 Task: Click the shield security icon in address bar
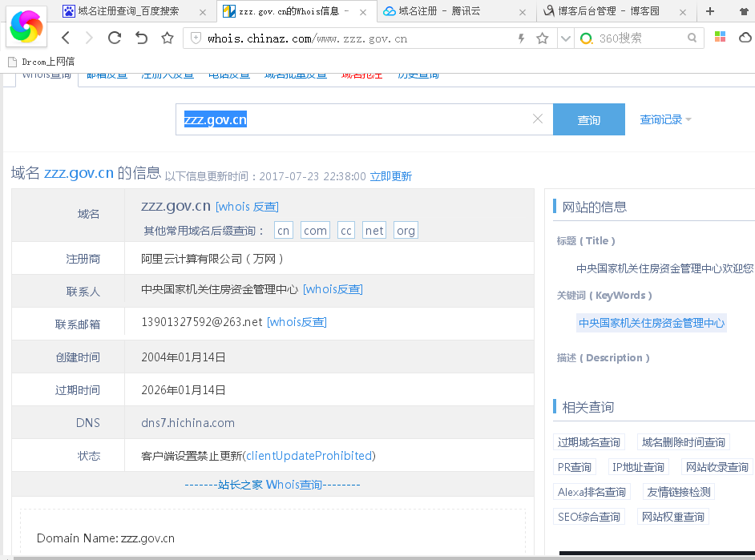click(x=196, y=38)
